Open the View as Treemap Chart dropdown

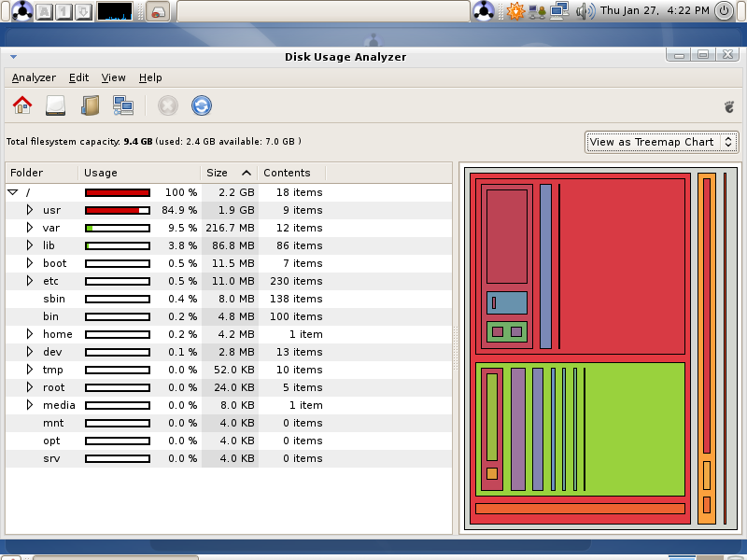[x=662, y=142]
